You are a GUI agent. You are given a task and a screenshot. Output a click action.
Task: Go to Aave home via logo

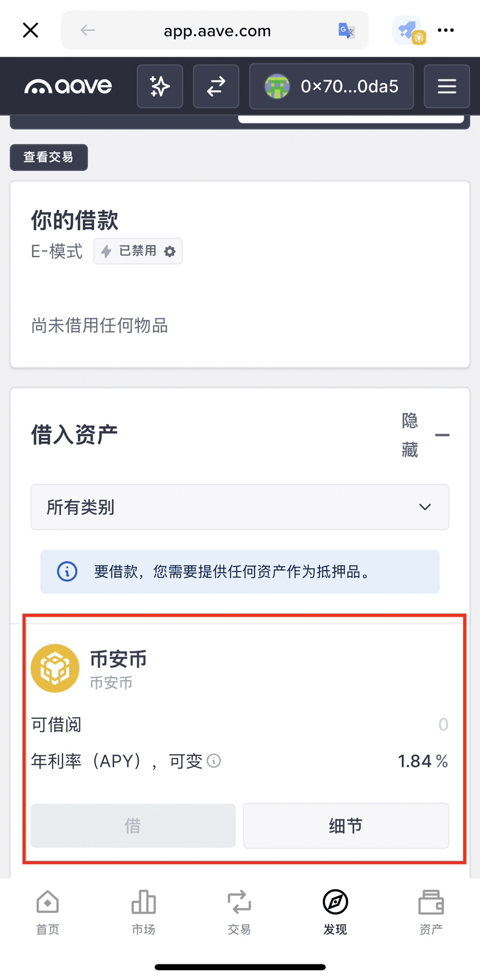coord(68,87)
